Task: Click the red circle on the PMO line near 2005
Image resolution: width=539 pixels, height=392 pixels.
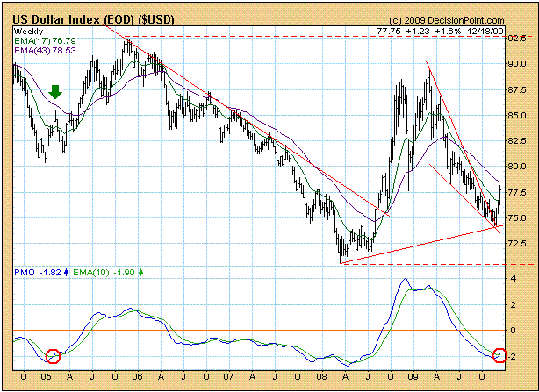Action: [53, 355]
